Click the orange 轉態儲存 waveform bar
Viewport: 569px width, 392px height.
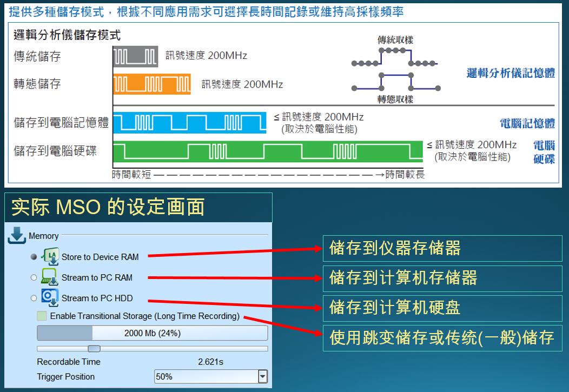point(151,84)
